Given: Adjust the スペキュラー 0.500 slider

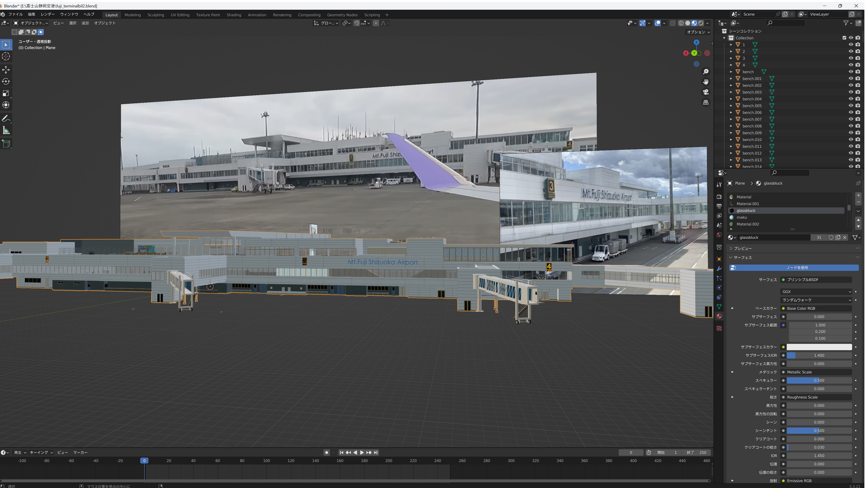Looking at the screenshot, I should point(819,380).
